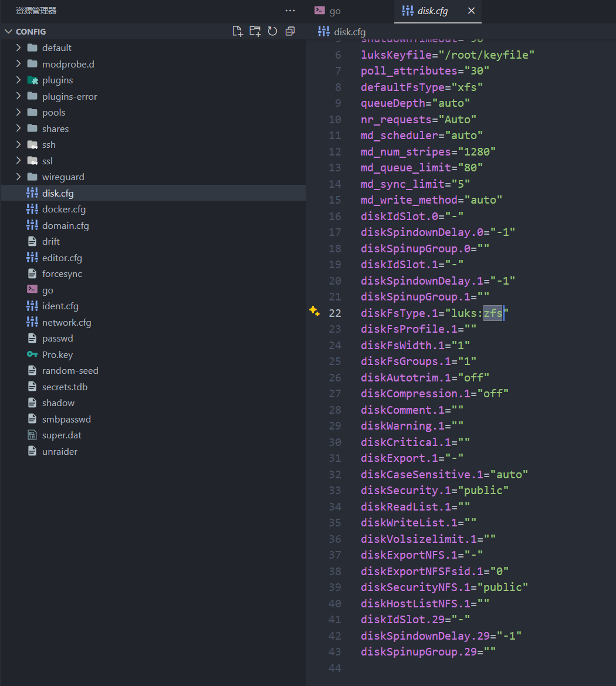This screenshot has width=616, height=686.
Task: Click the passwd file document icon
Action: (x=32, y=338)
